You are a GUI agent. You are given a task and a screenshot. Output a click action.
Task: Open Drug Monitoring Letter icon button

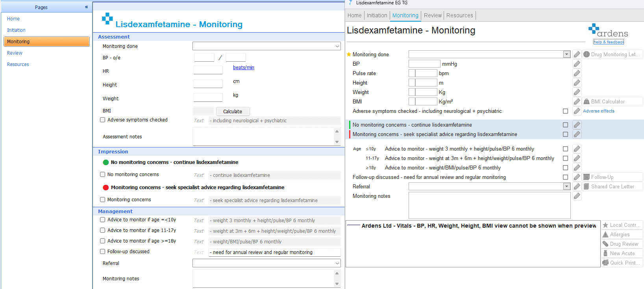click(x=587, y=54)
